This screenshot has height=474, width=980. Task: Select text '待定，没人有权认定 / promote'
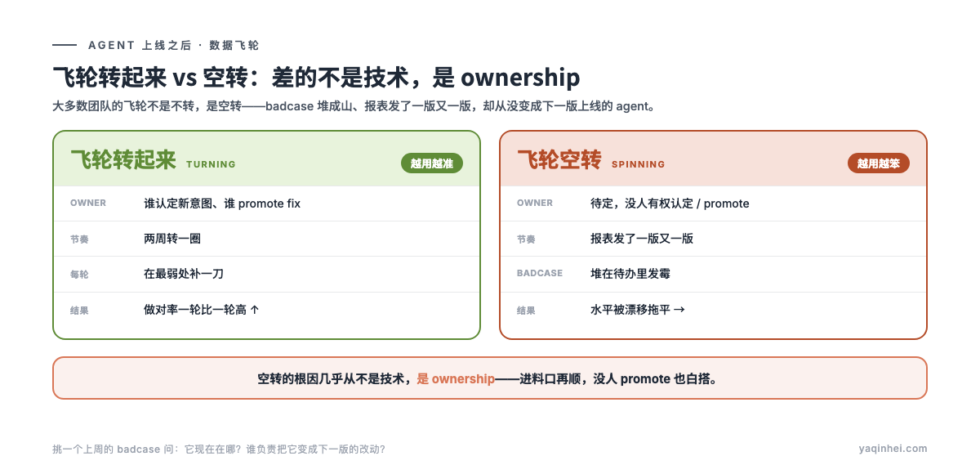tap(670, 203)
